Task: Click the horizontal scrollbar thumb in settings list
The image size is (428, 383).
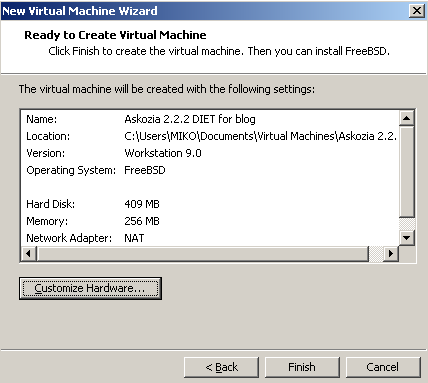Action: pos(203,254)
